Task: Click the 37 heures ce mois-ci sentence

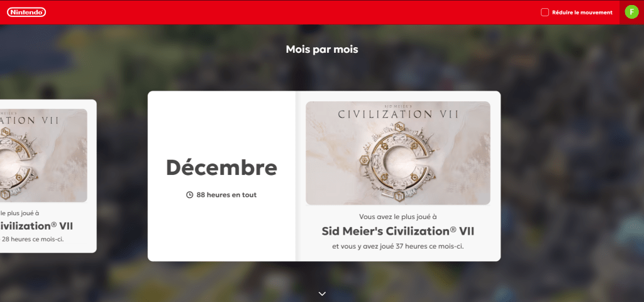Action: click(x=398, y=247)
